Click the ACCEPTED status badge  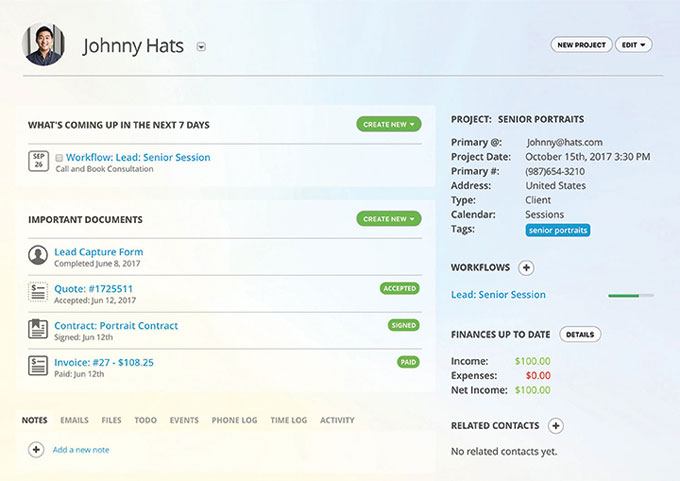click(x=399, y=288)
